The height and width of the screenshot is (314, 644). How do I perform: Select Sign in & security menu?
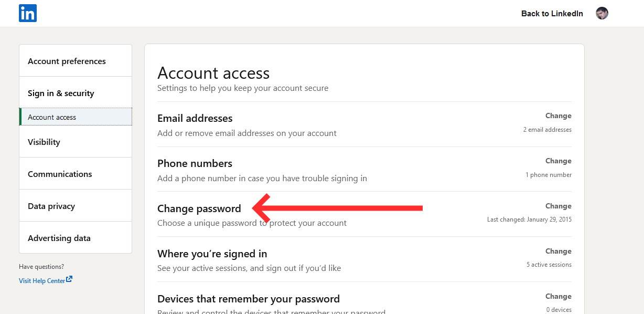click(61, 93)
